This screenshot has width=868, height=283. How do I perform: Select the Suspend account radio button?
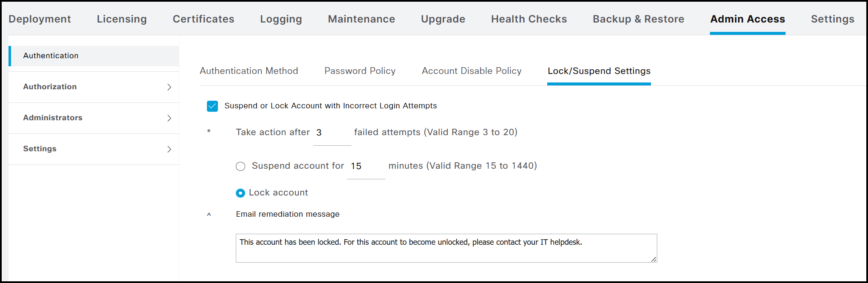[240, 166]
